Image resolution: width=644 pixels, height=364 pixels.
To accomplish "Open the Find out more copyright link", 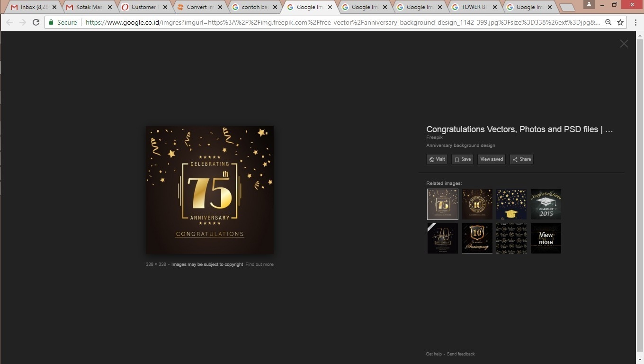I will tap(259, 264).
